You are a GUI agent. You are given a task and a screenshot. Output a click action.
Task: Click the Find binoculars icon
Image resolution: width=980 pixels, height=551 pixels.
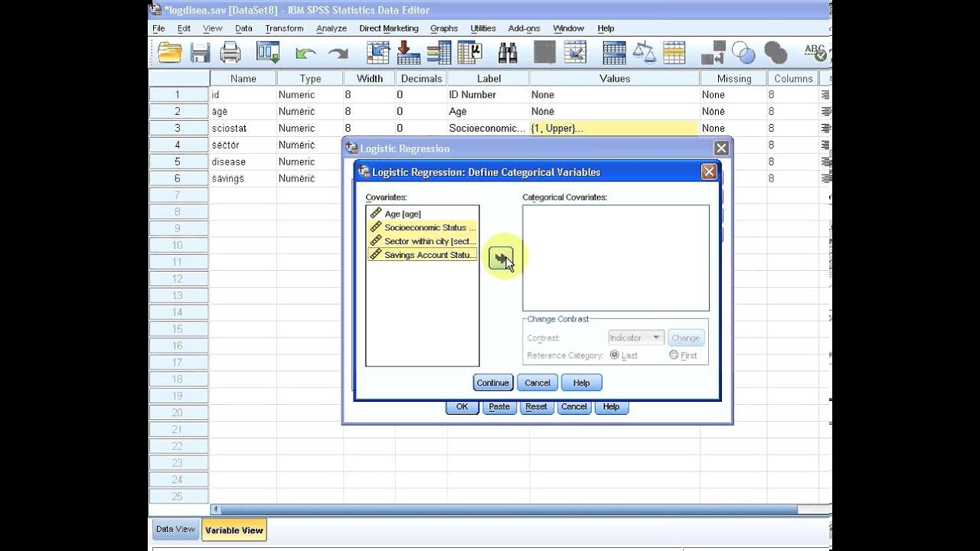point(508,52)
